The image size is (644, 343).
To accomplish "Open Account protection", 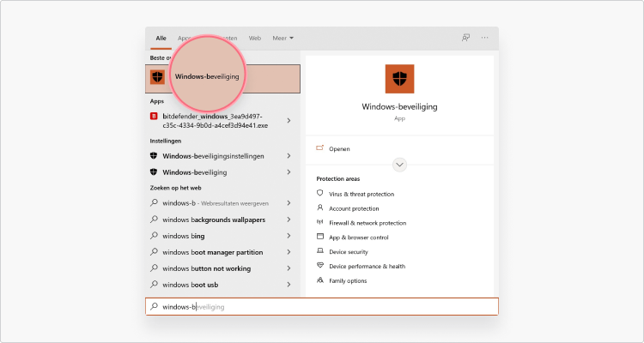I will [x=354, y=208].
